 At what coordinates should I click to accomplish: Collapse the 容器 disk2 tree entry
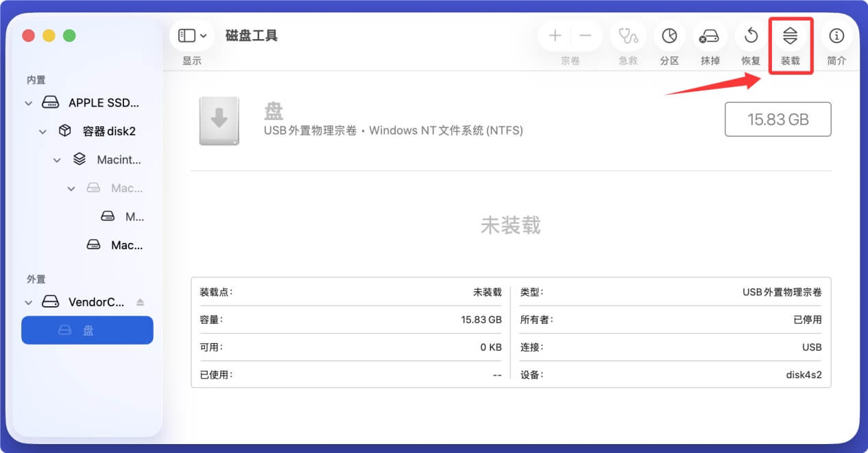(43, 131)
